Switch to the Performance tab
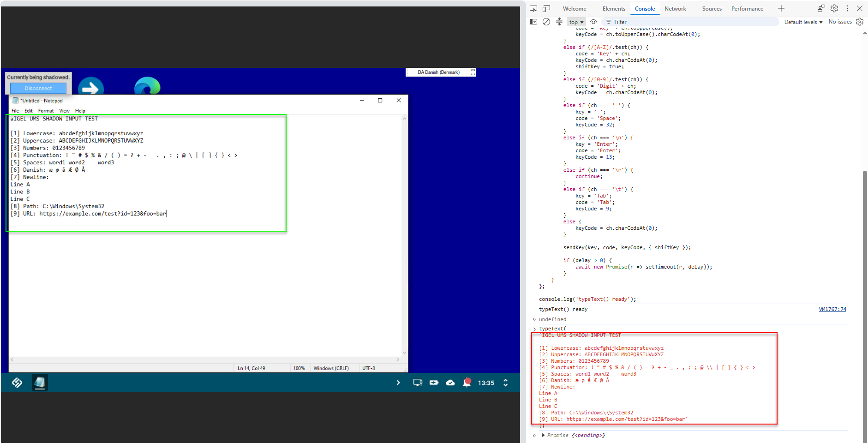This screenshot has width=868, height=443. 747,9
